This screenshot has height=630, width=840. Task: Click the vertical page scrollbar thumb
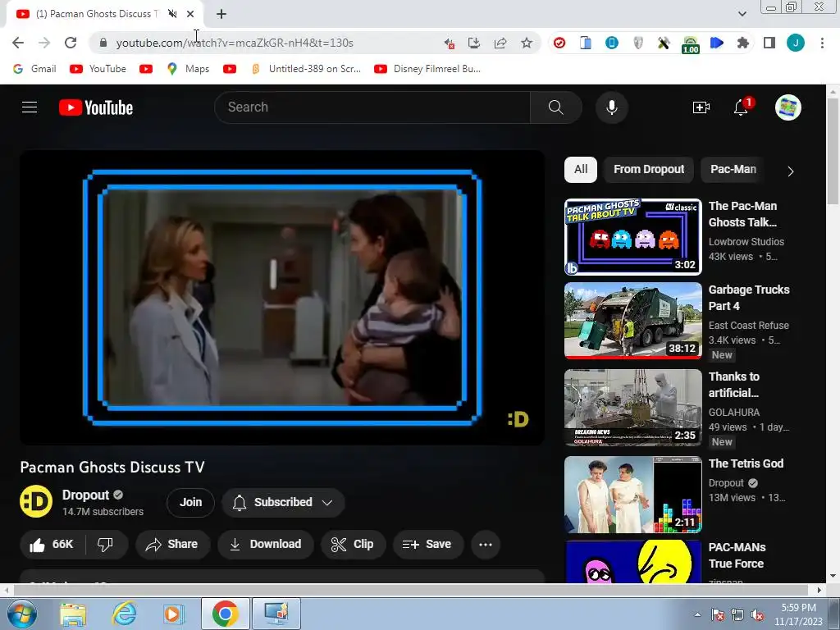pyautogui.click(x=833, y=152)
